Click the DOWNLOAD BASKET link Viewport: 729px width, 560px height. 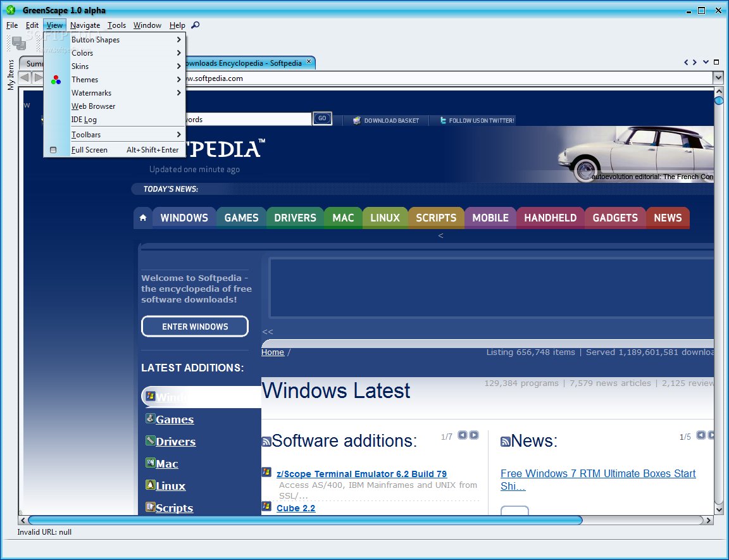392,120
